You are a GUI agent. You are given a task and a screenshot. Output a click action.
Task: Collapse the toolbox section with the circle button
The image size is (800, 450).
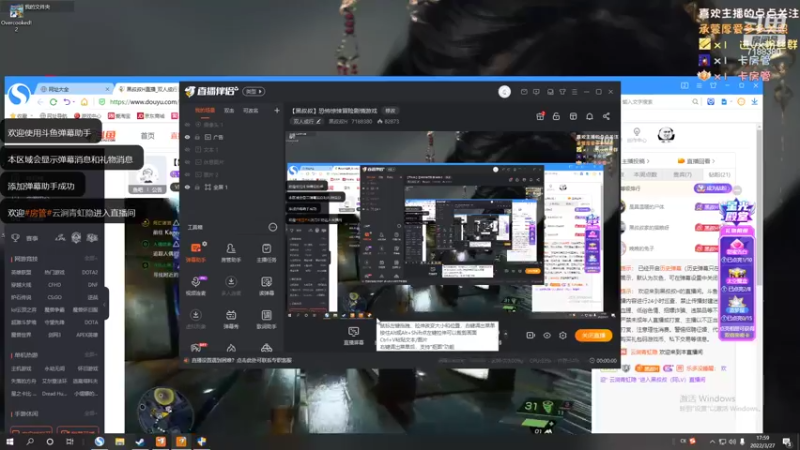click(272, 227)
